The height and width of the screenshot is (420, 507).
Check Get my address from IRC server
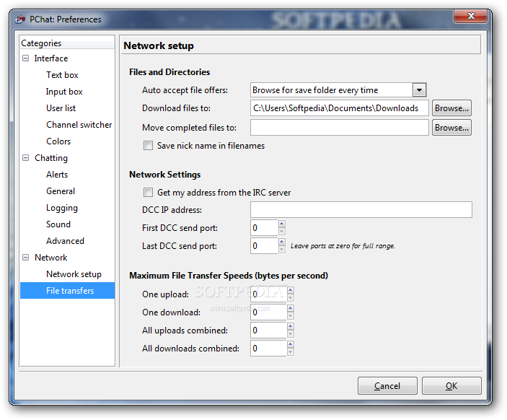click(148, 193)
